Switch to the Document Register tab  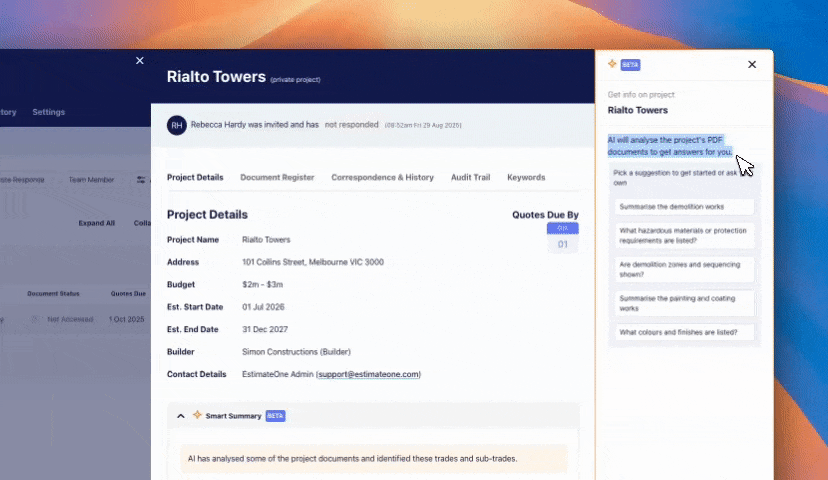click(x=277, y=177)
